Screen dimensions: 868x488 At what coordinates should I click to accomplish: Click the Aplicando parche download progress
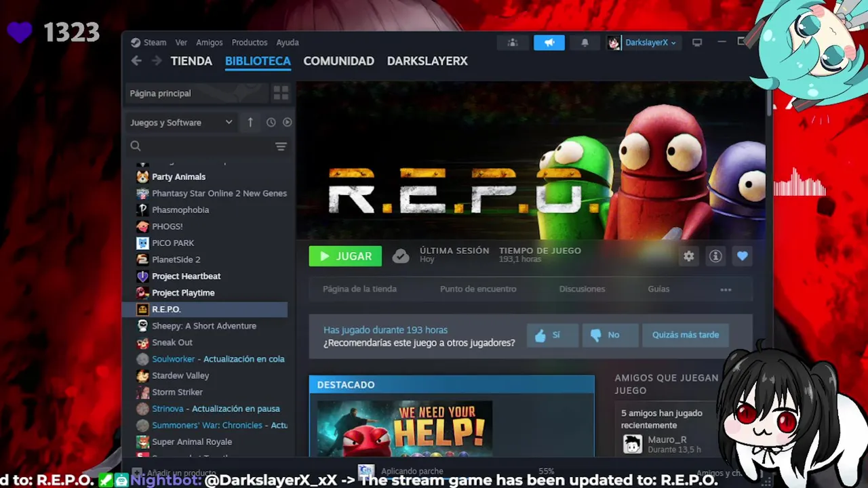click(x=412, y=471)
